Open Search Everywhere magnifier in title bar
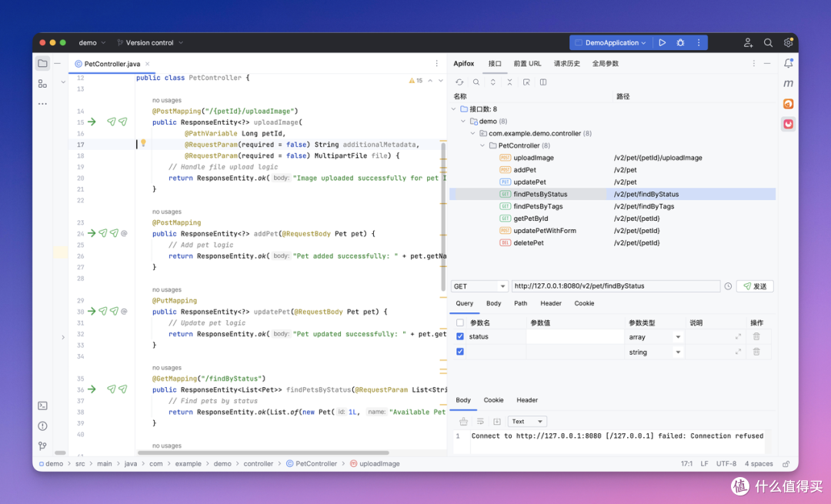 768,43
